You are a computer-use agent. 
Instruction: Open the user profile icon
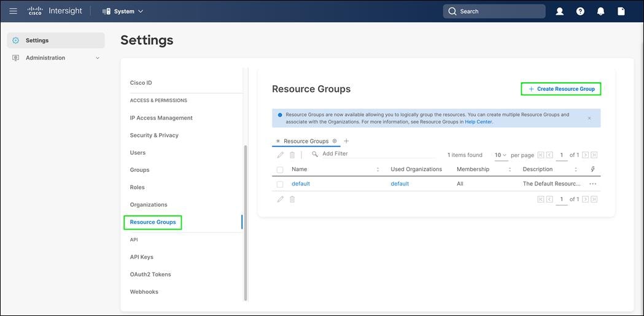[559, 12]
